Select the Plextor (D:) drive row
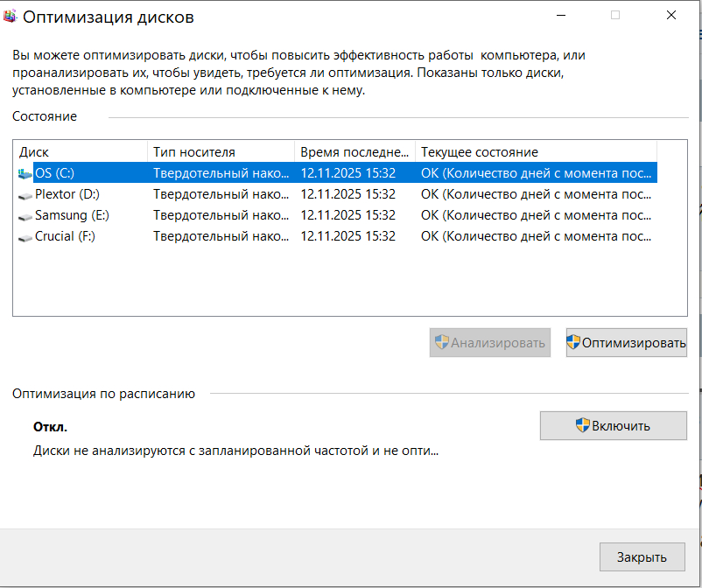The width and height of the screenshot is (702, 588). [x=336, y=194]
